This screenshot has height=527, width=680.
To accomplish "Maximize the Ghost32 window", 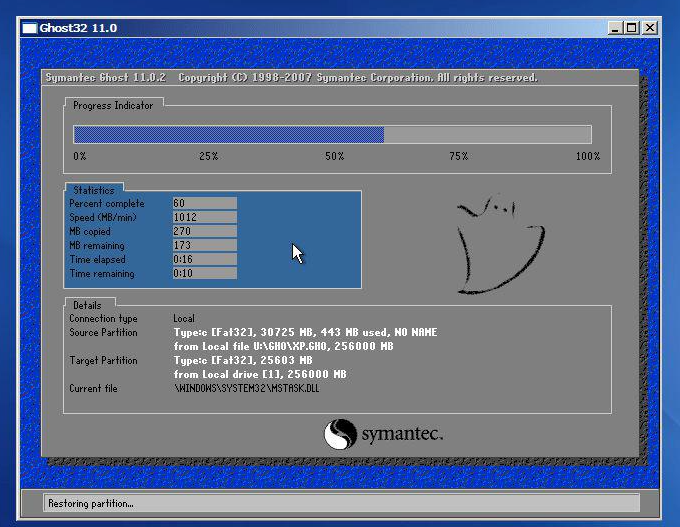I will point(631,28).
